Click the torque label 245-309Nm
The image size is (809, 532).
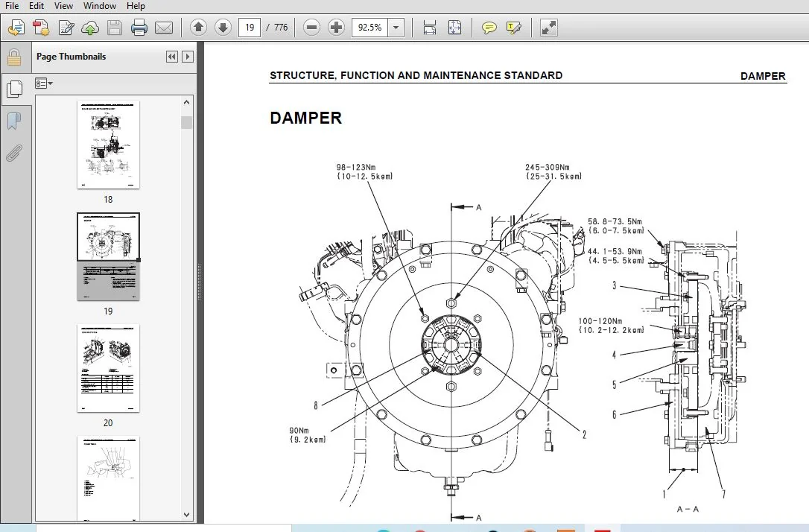pos(548,167)
